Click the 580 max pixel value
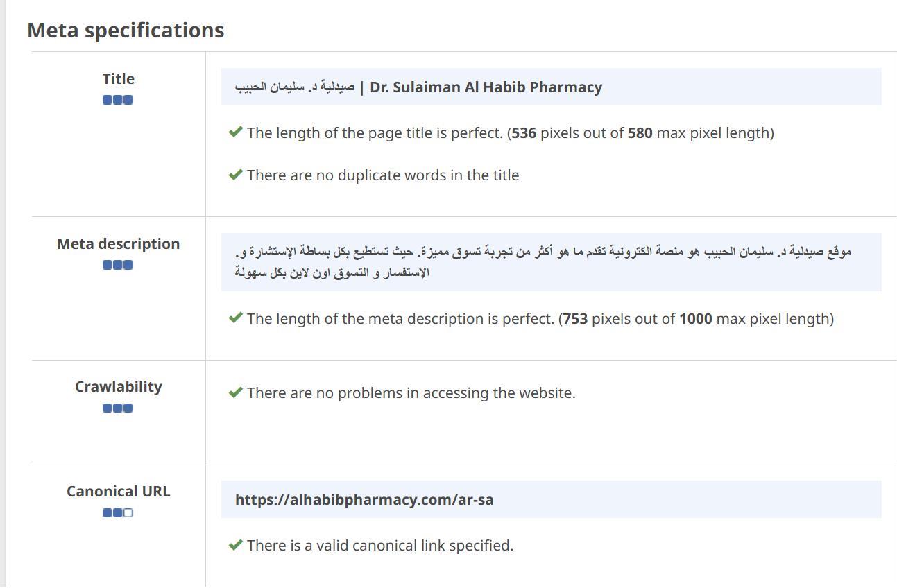 point(640,133)
